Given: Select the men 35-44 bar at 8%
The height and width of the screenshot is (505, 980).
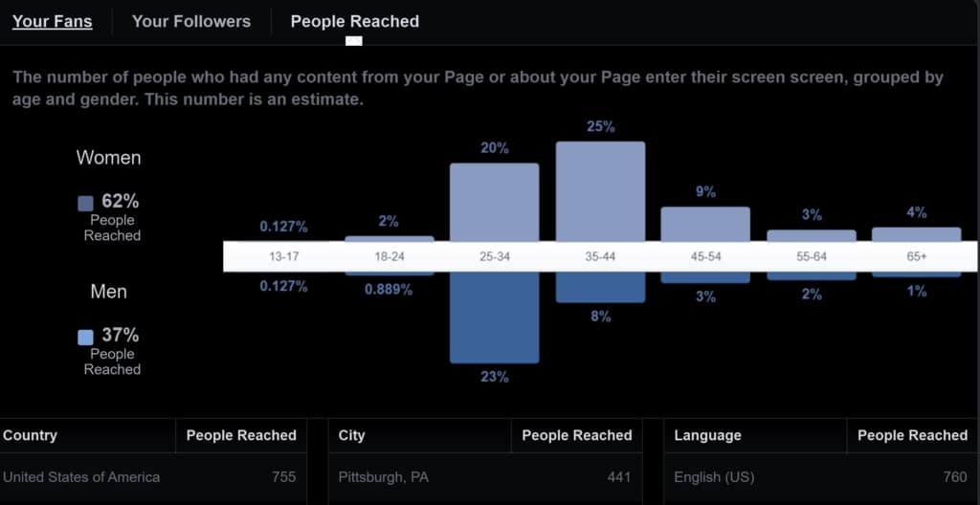Looking at the screenshot, I should click(x=600, y=288).
